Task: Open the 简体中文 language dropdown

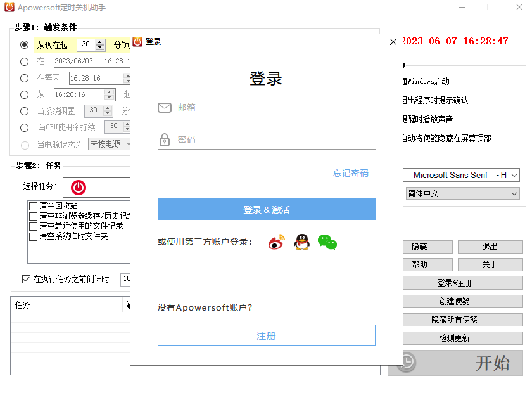Action: click(462, 193)
